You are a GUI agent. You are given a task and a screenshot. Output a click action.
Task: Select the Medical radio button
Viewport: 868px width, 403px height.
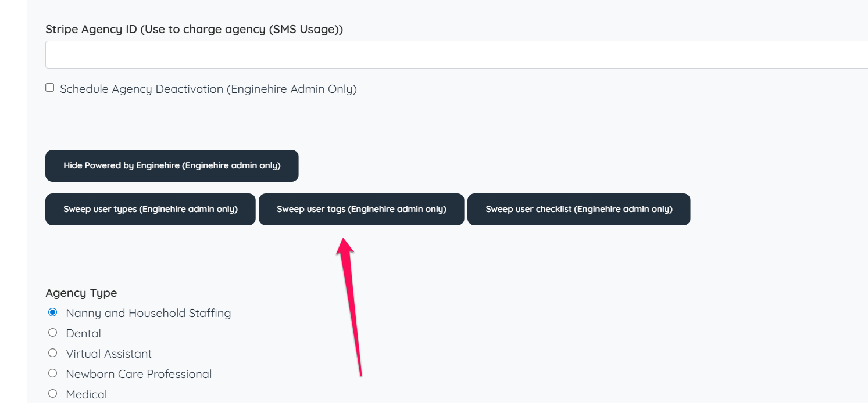coord(53,394)
